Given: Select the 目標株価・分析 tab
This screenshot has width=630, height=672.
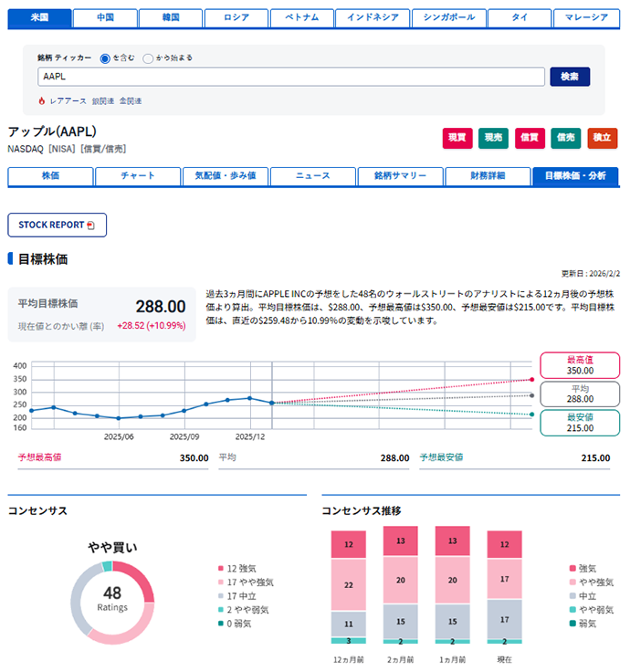Looking at the screenshot, I should (x=575, y=176).
